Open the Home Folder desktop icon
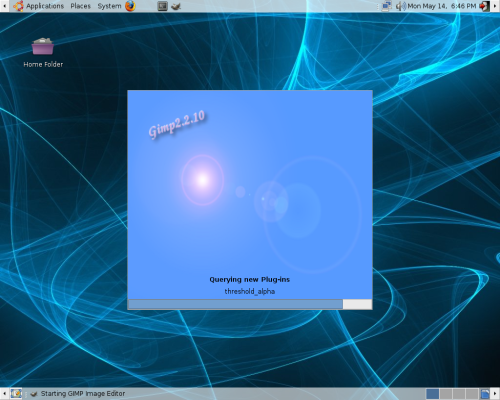This screenshot has height=400, width=500. (43, 53)
